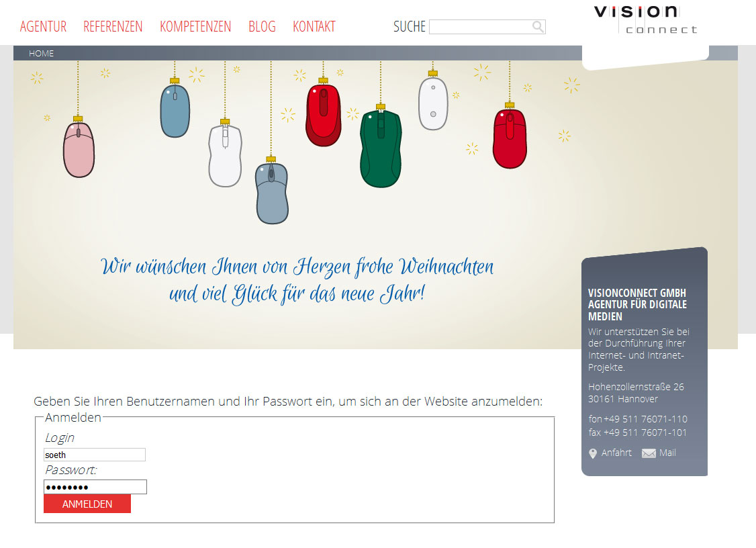Open the Anfahrt directions link
The height and width of the screenshot is (548, 756).
click(616, 453)
